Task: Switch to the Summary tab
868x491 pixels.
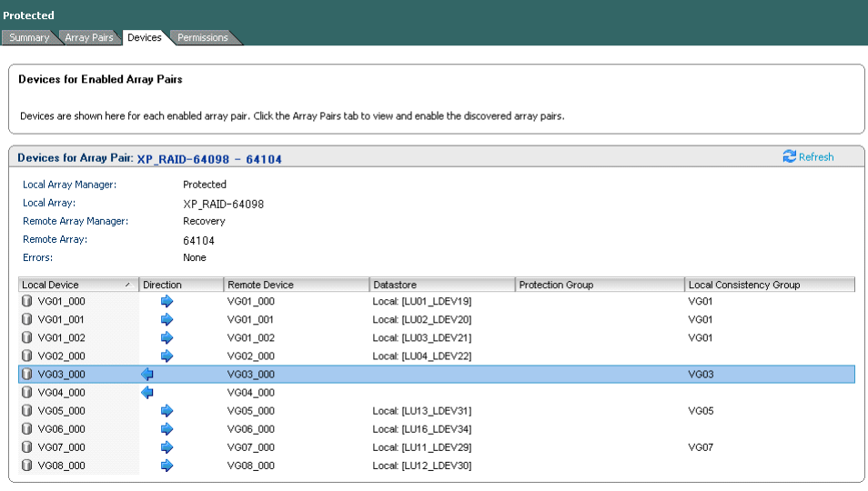Action: pyautogui.click(x=29, y=37)
